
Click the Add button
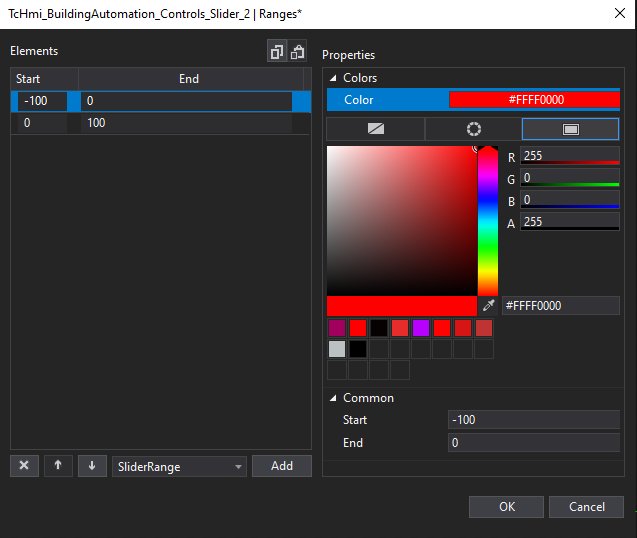(x=282, y=466)
